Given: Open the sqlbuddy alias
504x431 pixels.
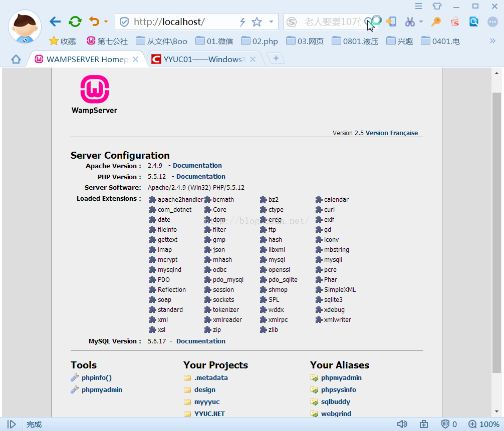Looking at the screenshot, I should (x=336, y=402).
